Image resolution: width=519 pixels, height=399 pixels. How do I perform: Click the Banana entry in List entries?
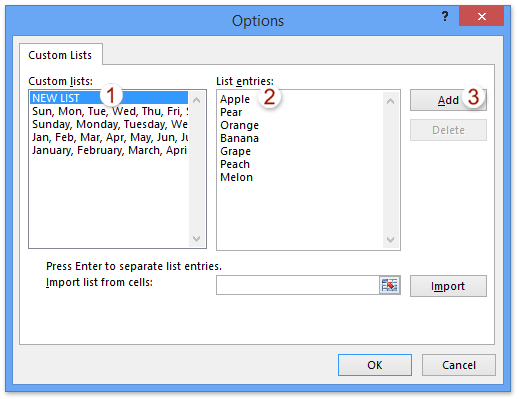click(x=239, y=138)
